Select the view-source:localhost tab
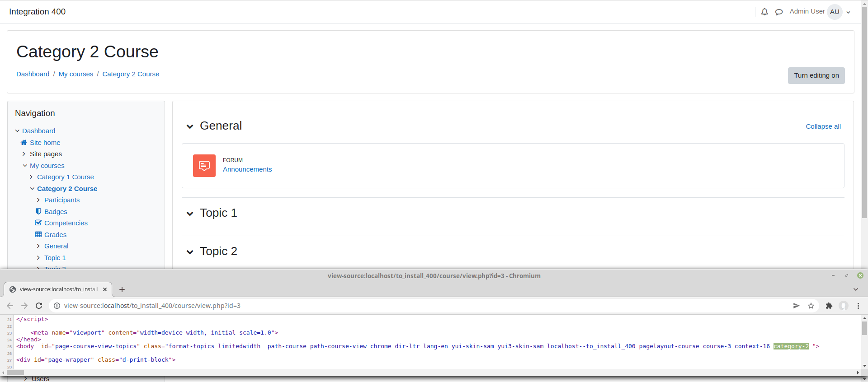 click(58, 289)
